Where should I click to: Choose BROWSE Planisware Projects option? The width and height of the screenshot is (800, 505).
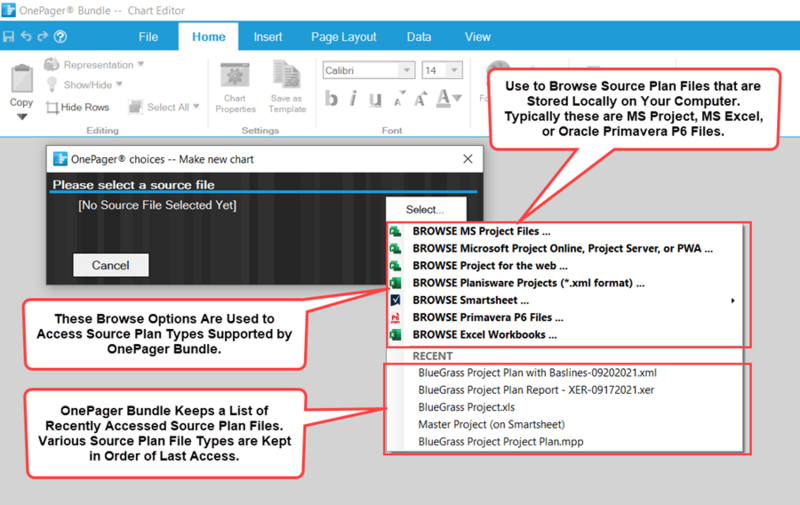pos(565,283)
